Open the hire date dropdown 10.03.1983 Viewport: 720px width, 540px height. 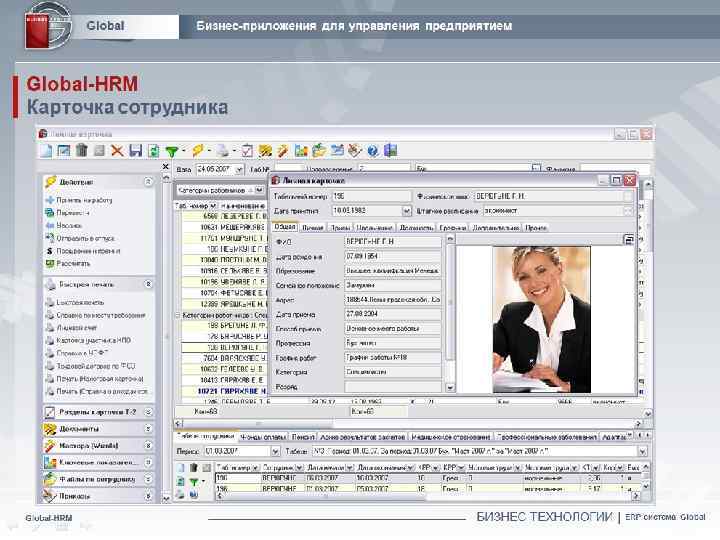pos(406,211)
